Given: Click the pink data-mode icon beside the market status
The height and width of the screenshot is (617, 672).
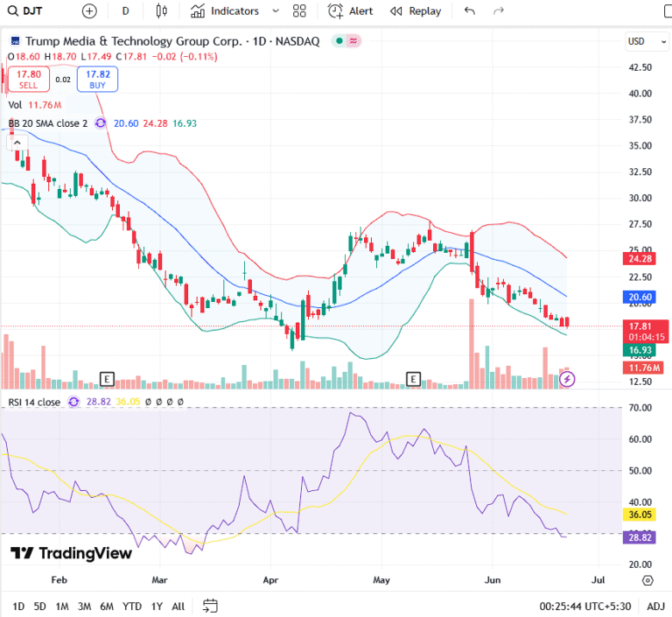Looking at the screenshot, I should point(353,41).
